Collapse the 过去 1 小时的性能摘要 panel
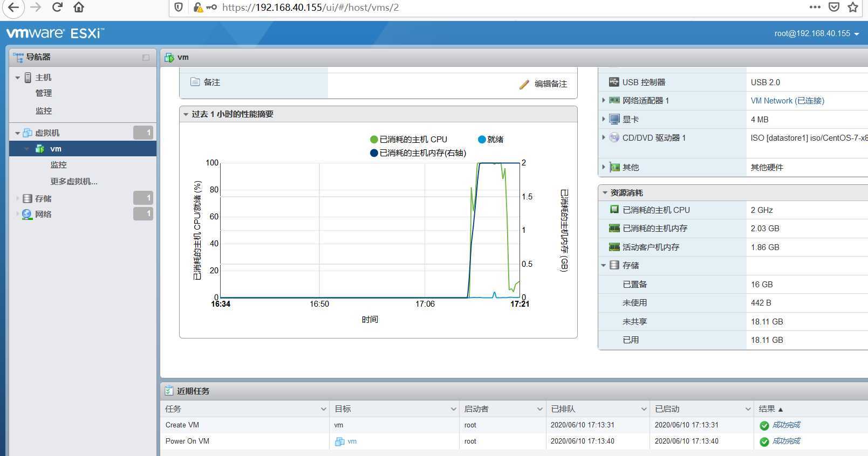Screen dimensions: 868x456 pyautogui.click(x=186, y=114)
